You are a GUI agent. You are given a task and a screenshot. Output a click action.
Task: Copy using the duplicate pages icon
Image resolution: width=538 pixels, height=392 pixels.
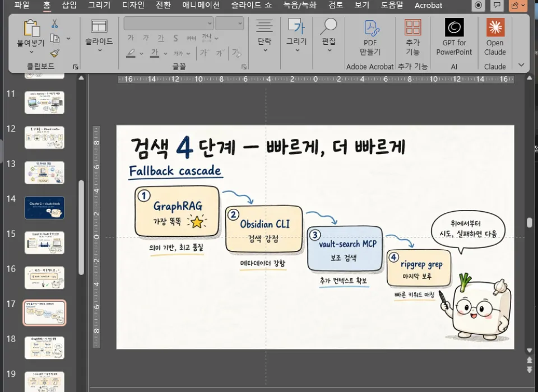coord(55,39)
